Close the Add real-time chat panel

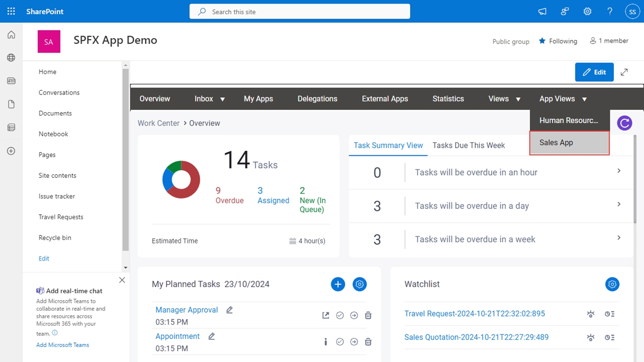[x=122, y=280]
